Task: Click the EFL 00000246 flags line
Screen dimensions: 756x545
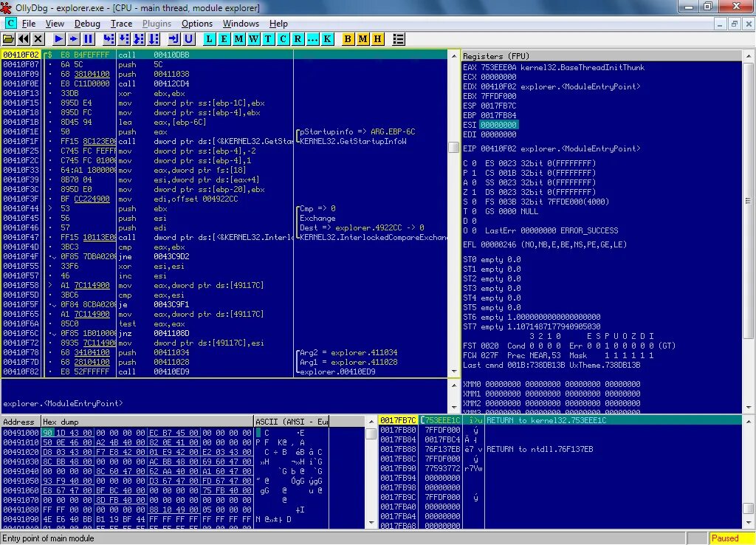Action: pos(545,244)
